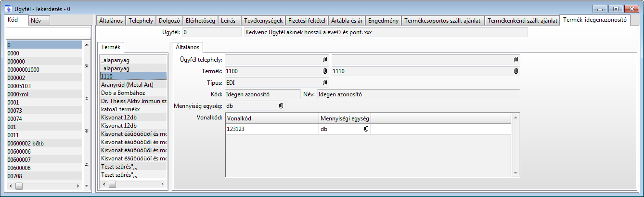Click the window's app icon in the title bar
Image resolution: width=644 pixels, height=197 pixels.
pos(8,8)
